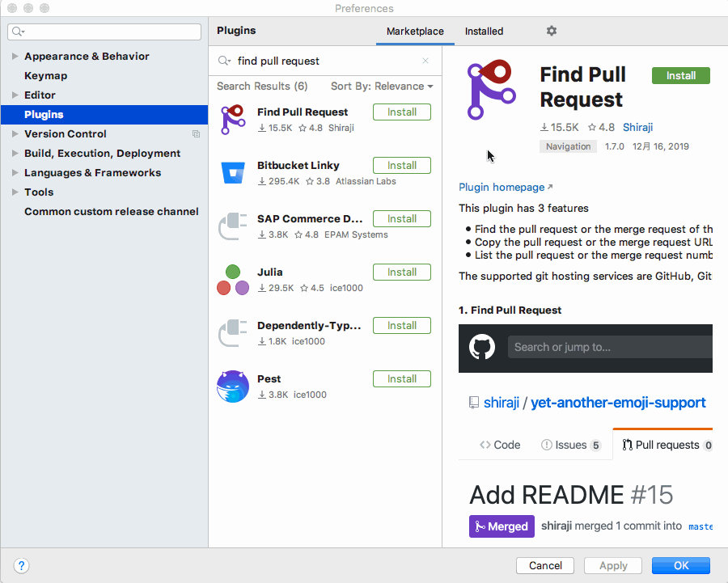Click the SAP Commerce plugin plug icon
728x583 pixels.
click(x=233, y=226)
